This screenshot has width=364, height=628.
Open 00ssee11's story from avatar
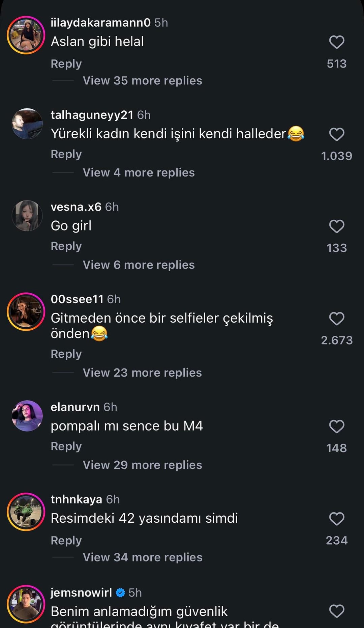26,312
